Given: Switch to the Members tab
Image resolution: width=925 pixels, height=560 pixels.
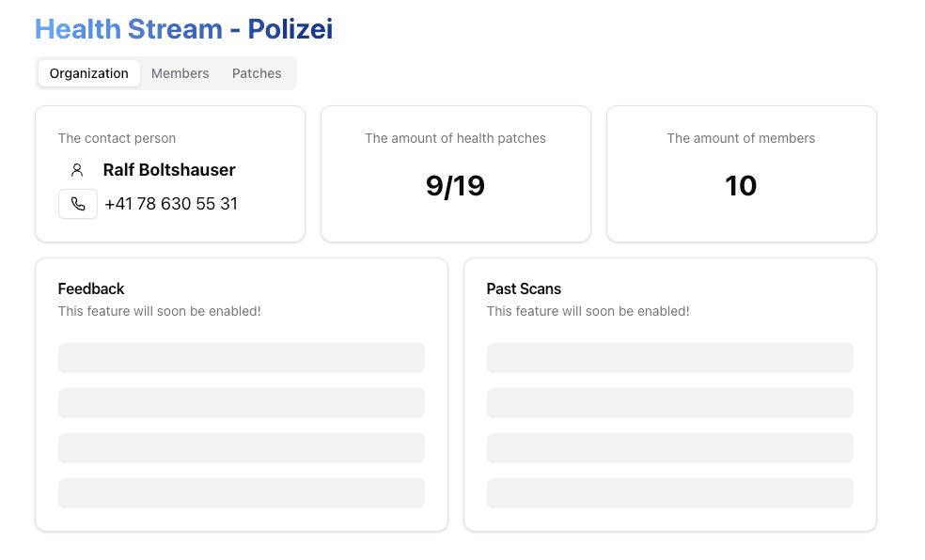Looking at the screenshot, I should click(180, 73).
